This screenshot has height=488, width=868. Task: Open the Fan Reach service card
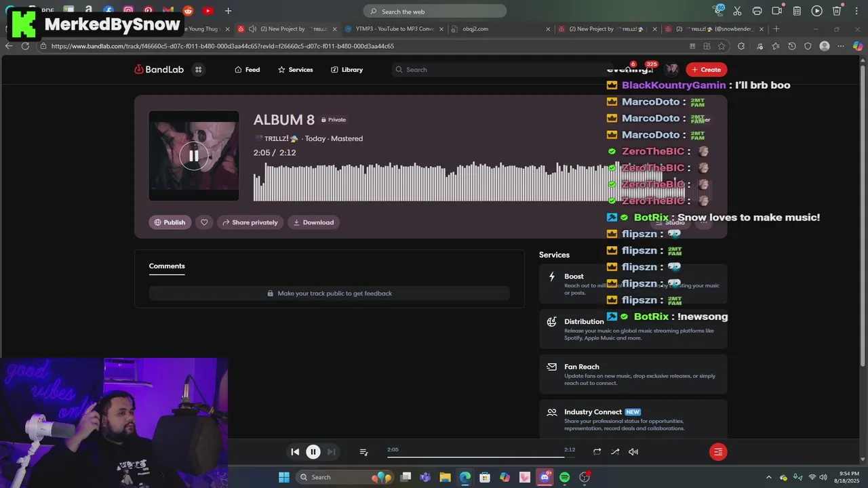(x=633, y=374)
